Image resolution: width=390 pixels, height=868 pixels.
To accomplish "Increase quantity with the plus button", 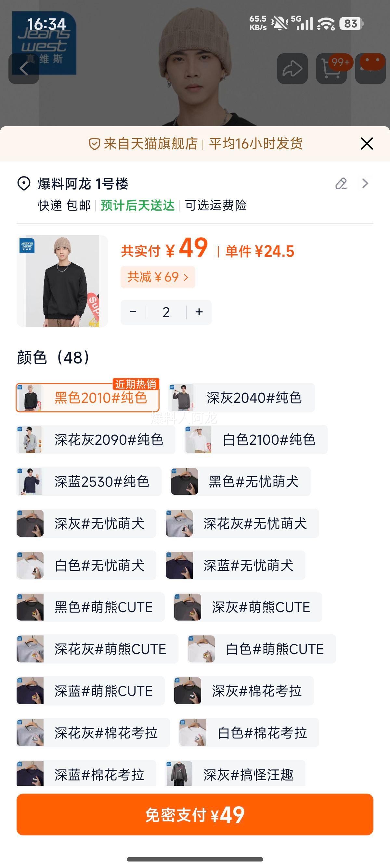I will pyautogui.click(x=199, y=312).
